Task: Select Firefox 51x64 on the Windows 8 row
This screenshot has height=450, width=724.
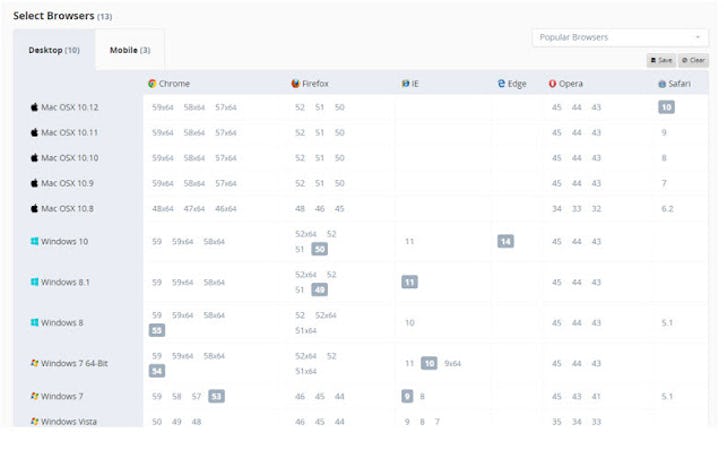Action: pyautogui.click(x=306, y=330)
